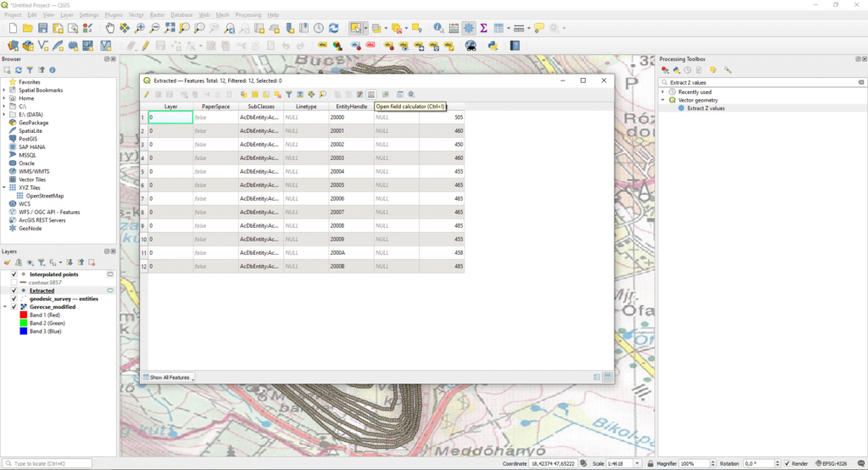This screenshot has width=868, height=470.
Task: Open the Processing Toolbox gear icon in main toolbar
Action: pyautogui.click(x=468, y=28)
